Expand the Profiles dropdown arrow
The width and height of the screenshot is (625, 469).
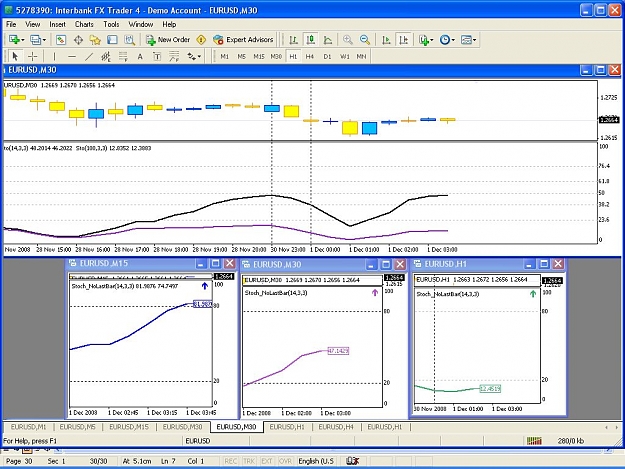44,40
